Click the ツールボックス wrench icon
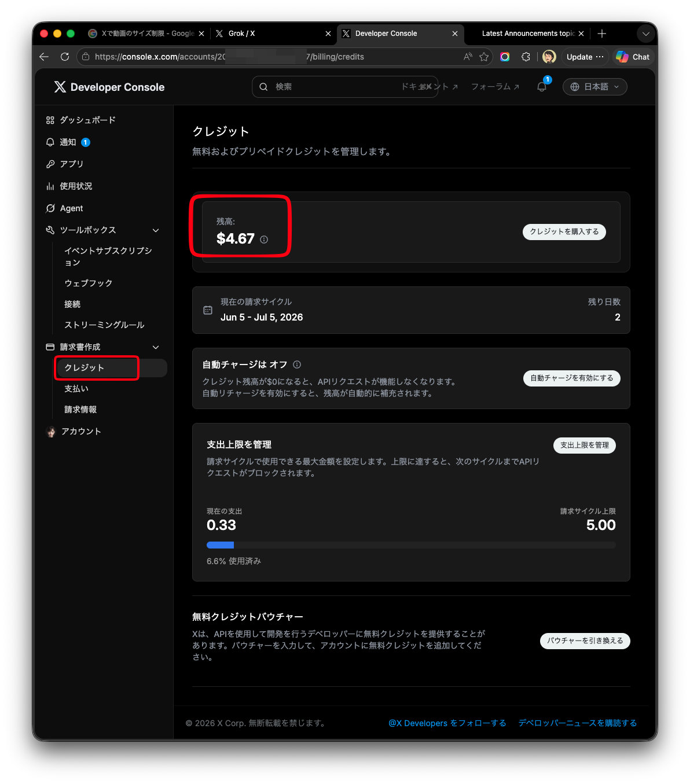 tap(50, 230)
